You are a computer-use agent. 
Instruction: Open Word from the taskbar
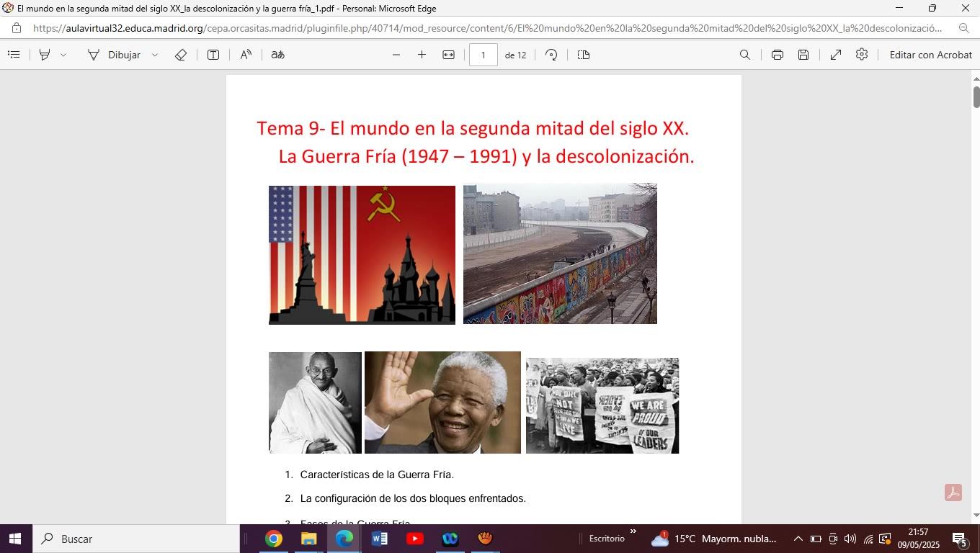click(x=380, y=539)
